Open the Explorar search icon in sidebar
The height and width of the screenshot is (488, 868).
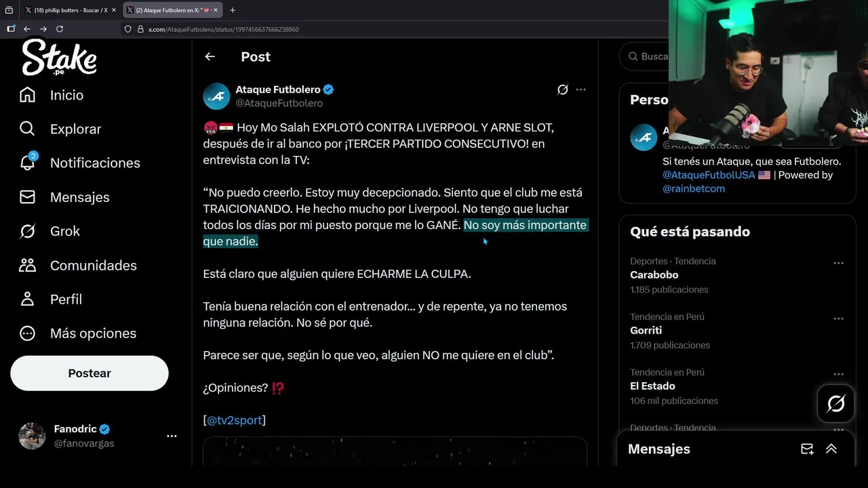(x=27, y=129)
